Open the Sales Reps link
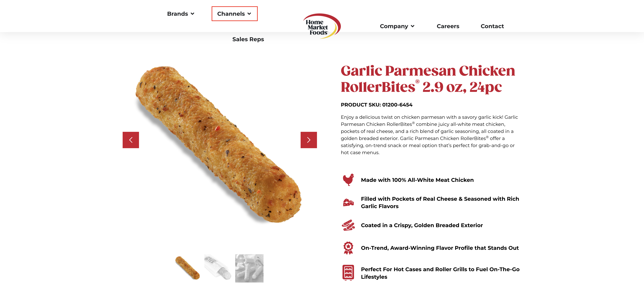The image size is (644, 291). (x=248, y=39)
